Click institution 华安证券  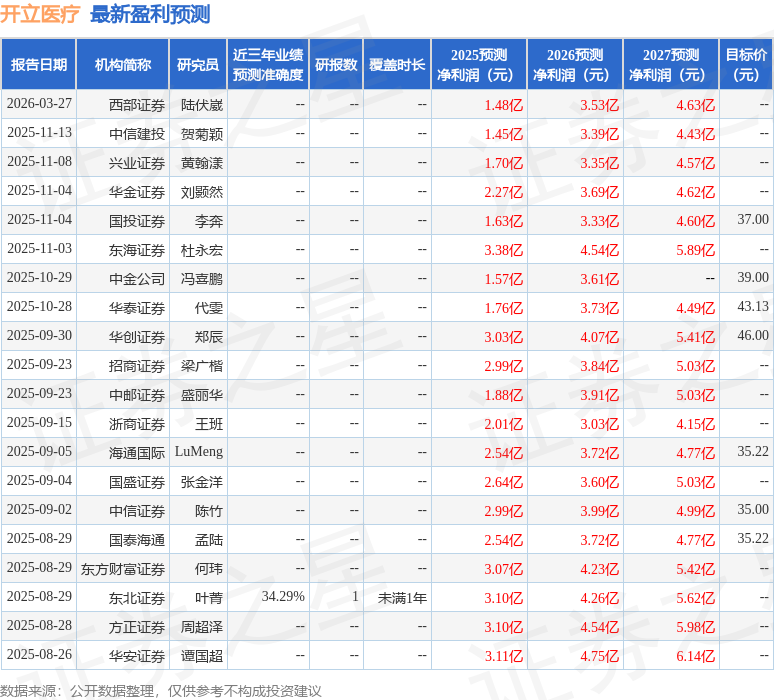point(137,657)
